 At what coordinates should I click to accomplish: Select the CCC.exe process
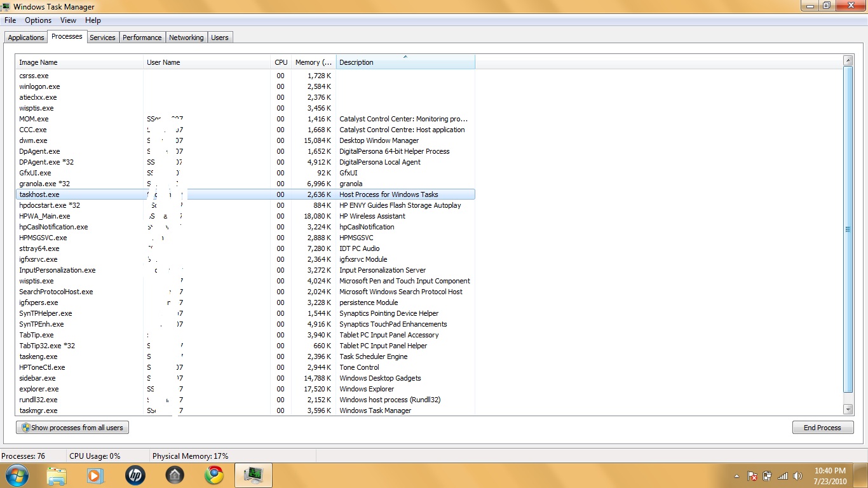click(245, 130)
